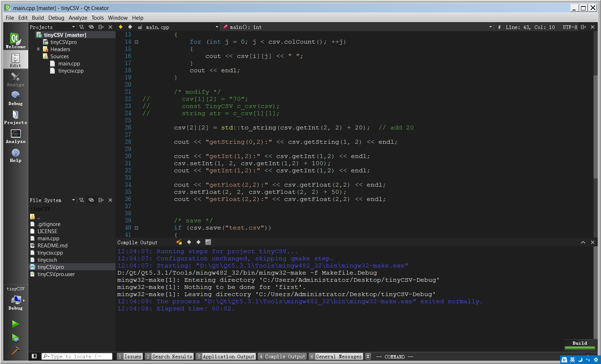This screenshot has height=364, width=601.
Task: Focus the Type to locate field
Action: [x=77, y=356]
